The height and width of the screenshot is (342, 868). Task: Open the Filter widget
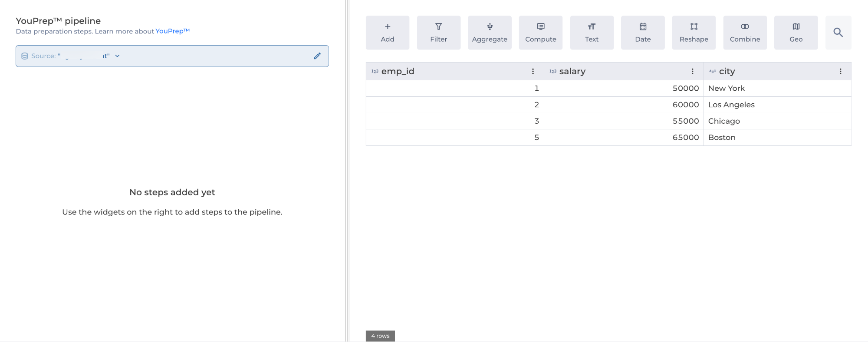(x=438, y=33)
